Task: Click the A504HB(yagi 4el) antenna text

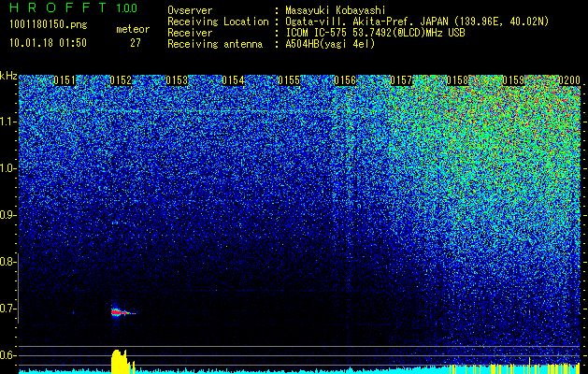Action: tap(330, 44)
